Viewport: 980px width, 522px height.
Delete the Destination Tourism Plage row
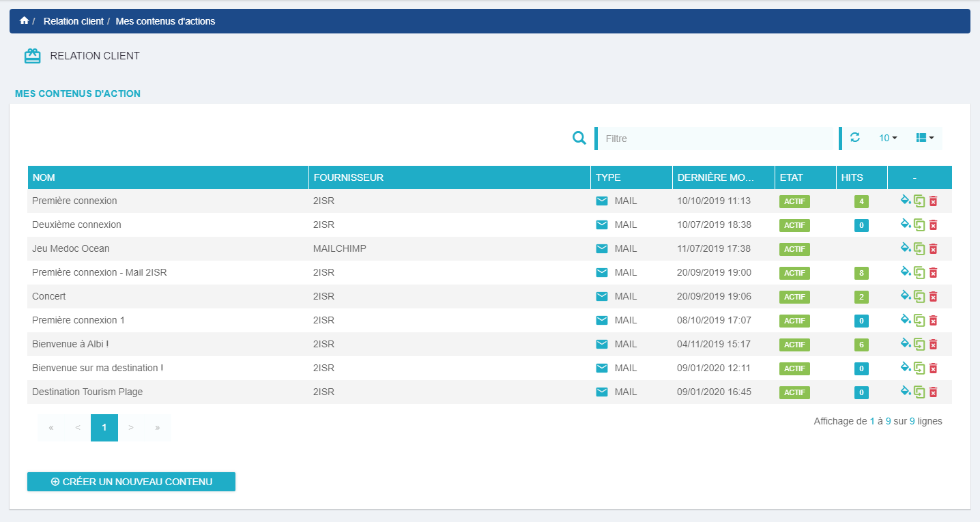coord(934,392)
